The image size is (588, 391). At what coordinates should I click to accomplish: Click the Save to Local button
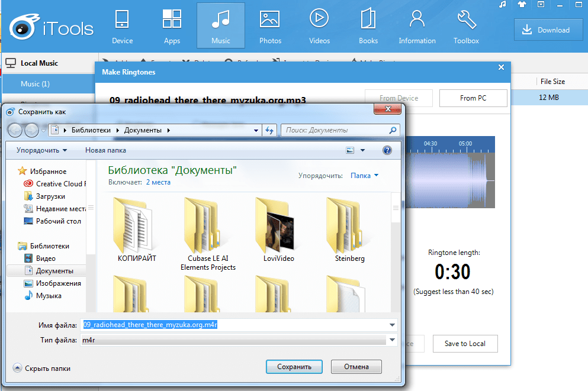(x=464, y=344)
